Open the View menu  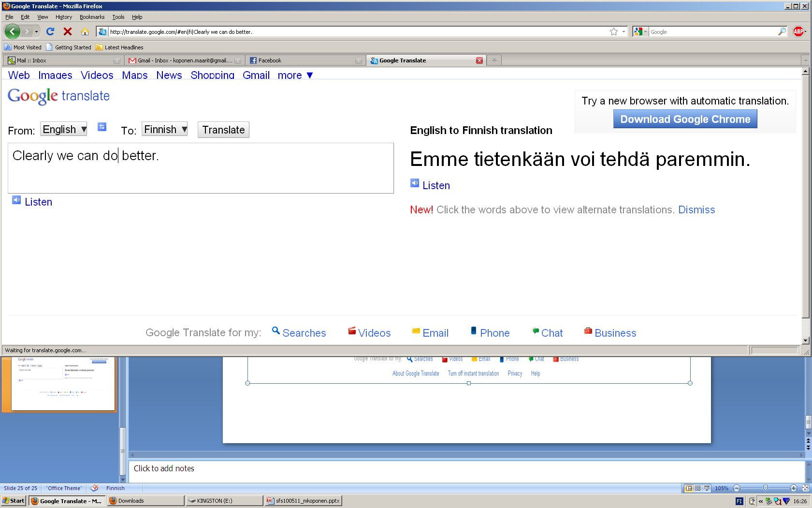point(43,17)
